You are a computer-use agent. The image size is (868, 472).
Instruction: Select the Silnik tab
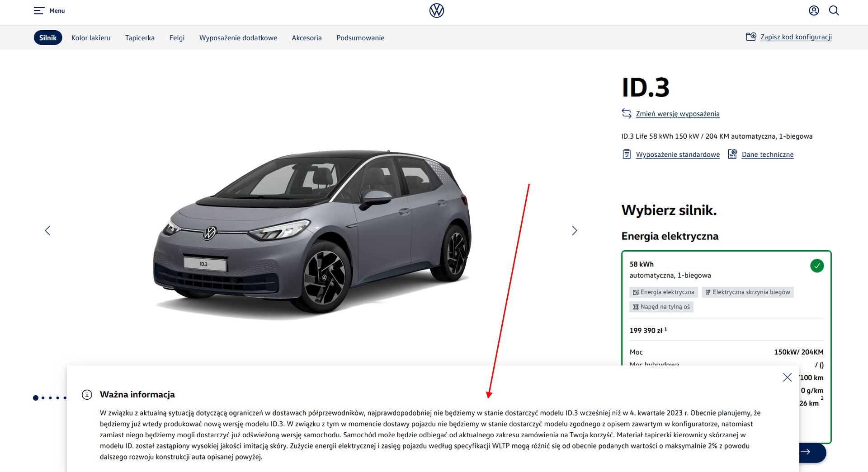48,37
